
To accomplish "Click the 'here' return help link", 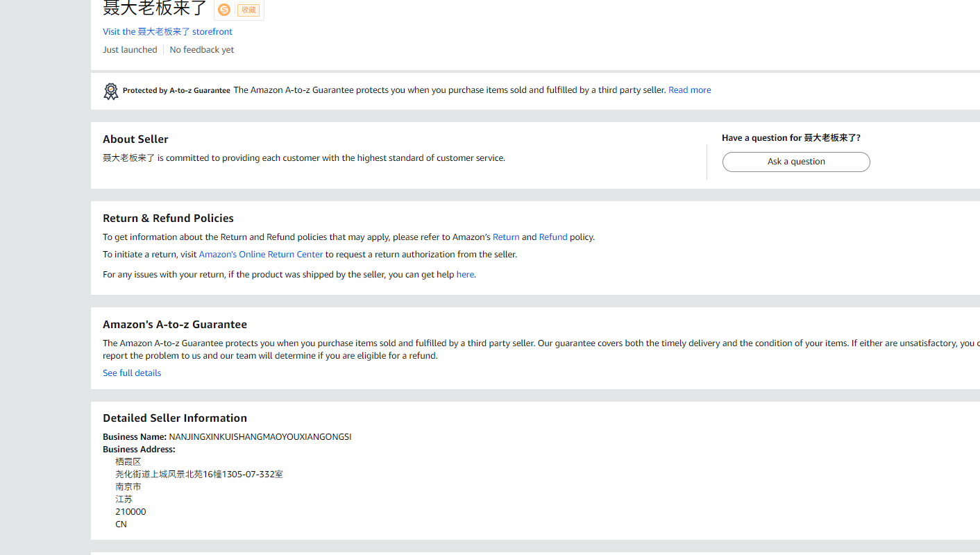I will coord(465,274).
